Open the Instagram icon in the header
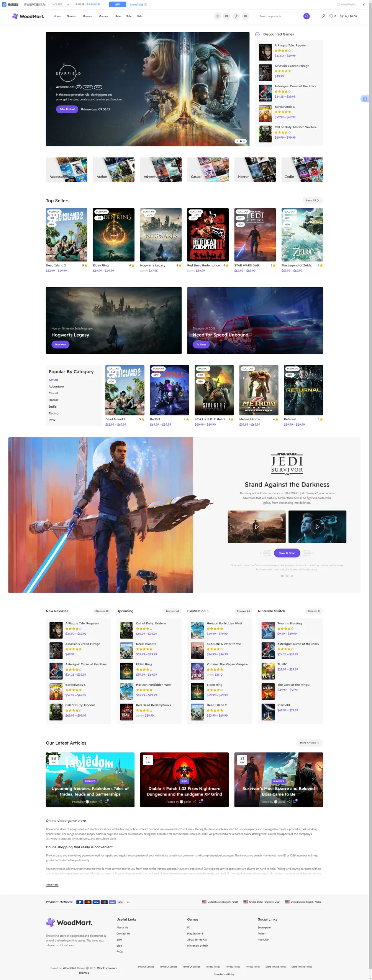372x980 pixels. (217, 16)
